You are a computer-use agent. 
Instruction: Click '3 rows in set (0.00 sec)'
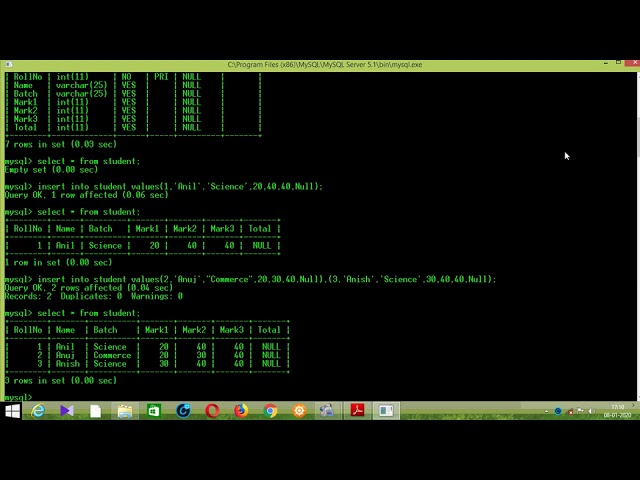pos(60,380)
